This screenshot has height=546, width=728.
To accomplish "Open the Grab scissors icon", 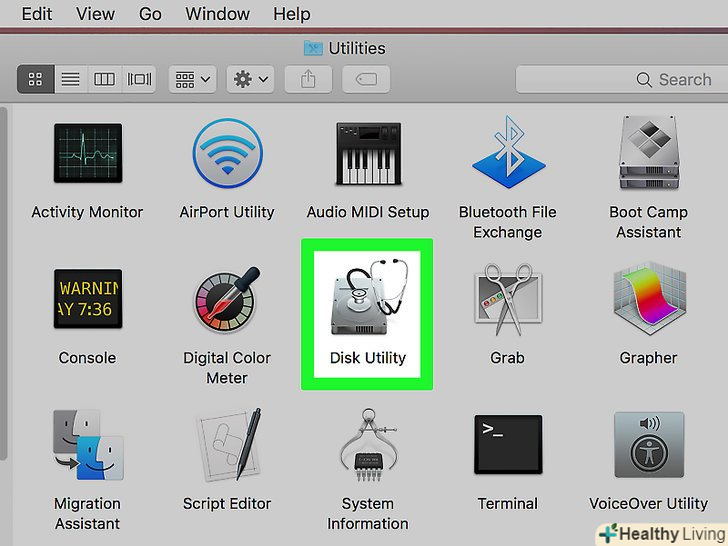I will click(508, 299).
